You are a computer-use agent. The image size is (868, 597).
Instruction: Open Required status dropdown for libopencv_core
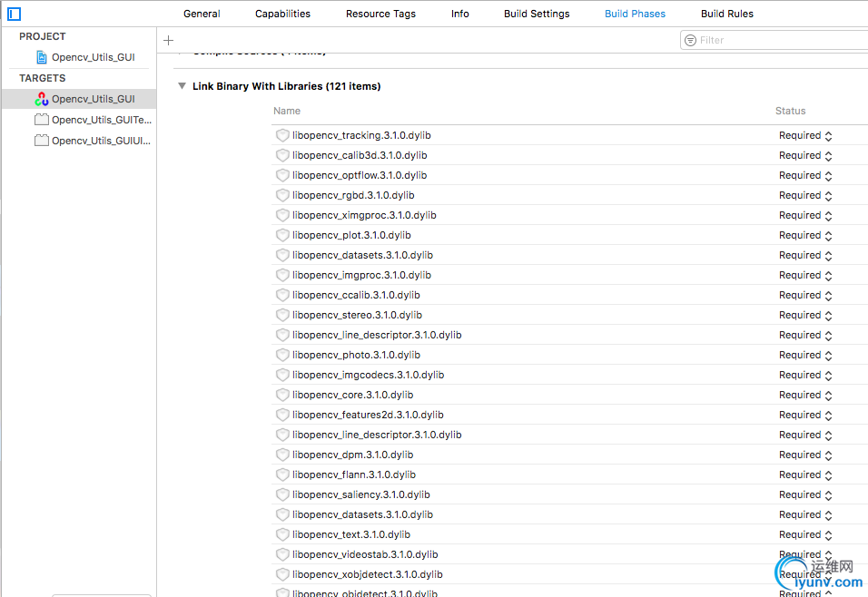click(x=805, y=395)
